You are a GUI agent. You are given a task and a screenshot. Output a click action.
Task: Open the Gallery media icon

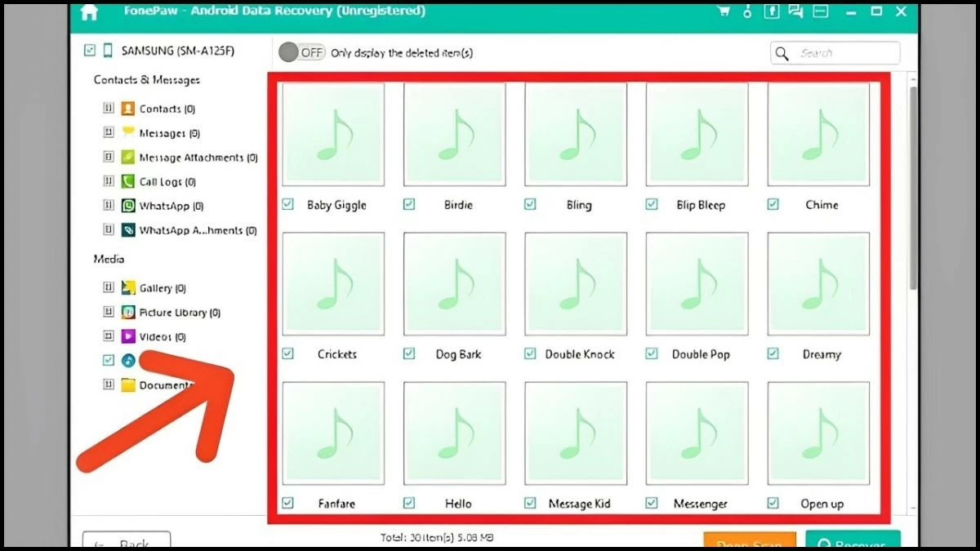tap(127, 287)
